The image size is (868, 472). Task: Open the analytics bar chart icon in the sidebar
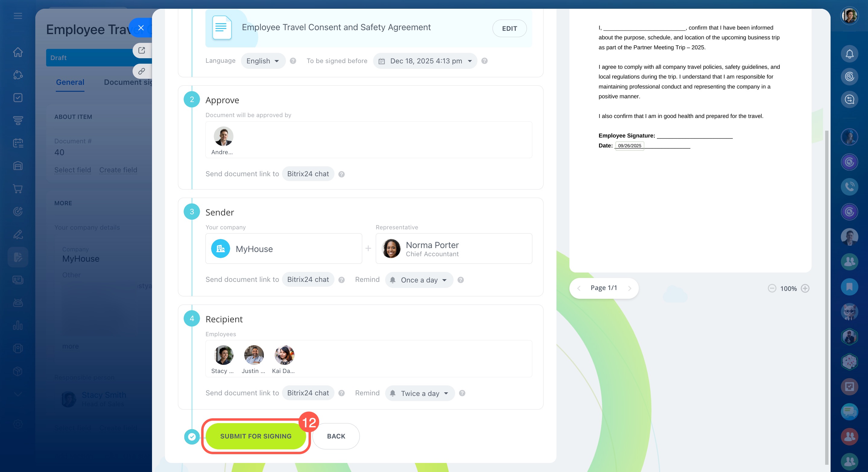(18, 325)
